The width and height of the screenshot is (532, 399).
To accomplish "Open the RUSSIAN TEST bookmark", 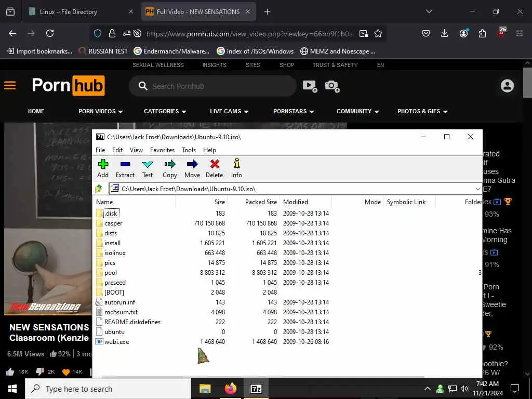I will point(103,51).
